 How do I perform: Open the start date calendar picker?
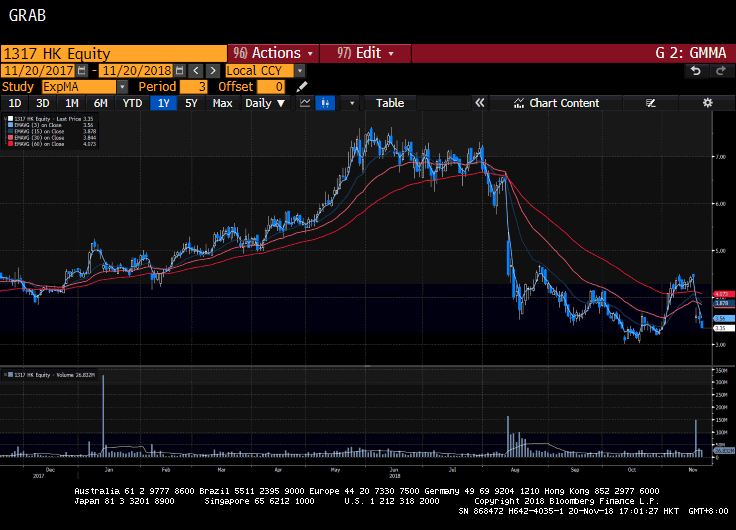point(82,71)
